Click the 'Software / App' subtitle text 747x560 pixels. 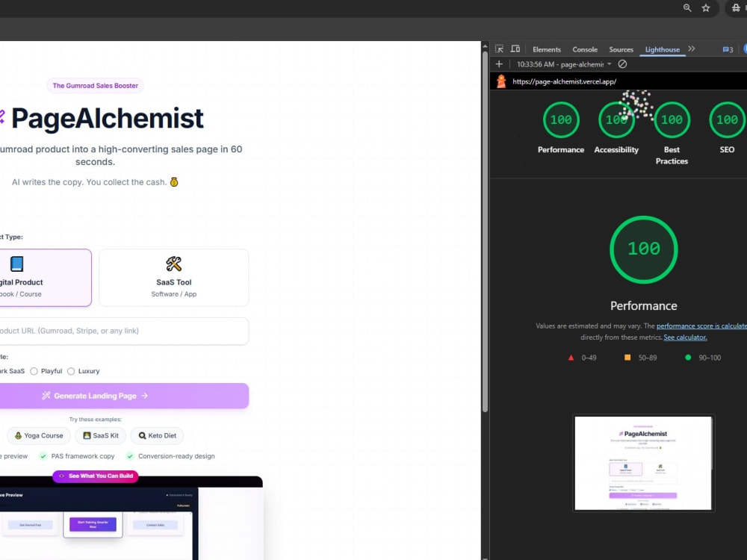(173, 293)
